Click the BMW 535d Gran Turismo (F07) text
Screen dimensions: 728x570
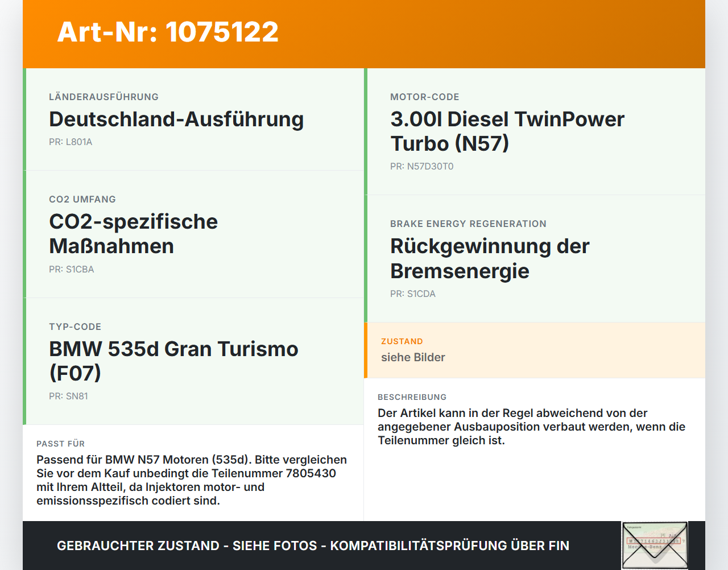pyautogui.click(x=173, y=361)
